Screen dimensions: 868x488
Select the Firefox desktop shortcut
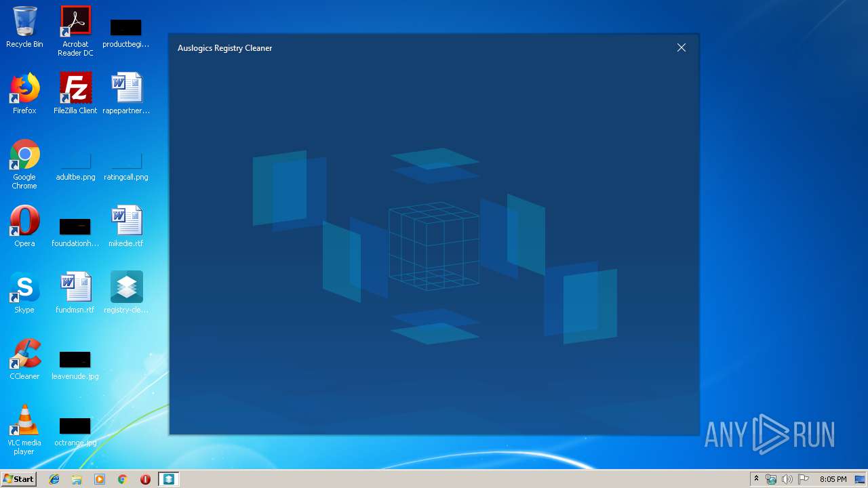[24, 94]
